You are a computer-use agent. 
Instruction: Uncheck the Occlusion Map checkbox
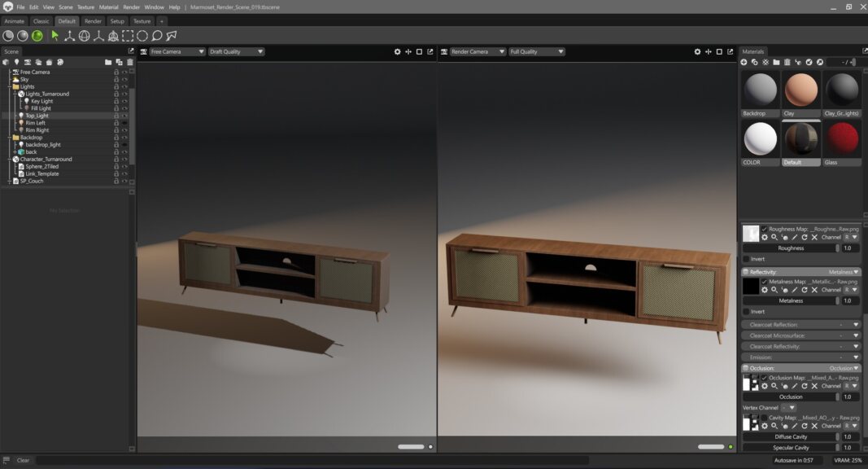coord(765,378)
